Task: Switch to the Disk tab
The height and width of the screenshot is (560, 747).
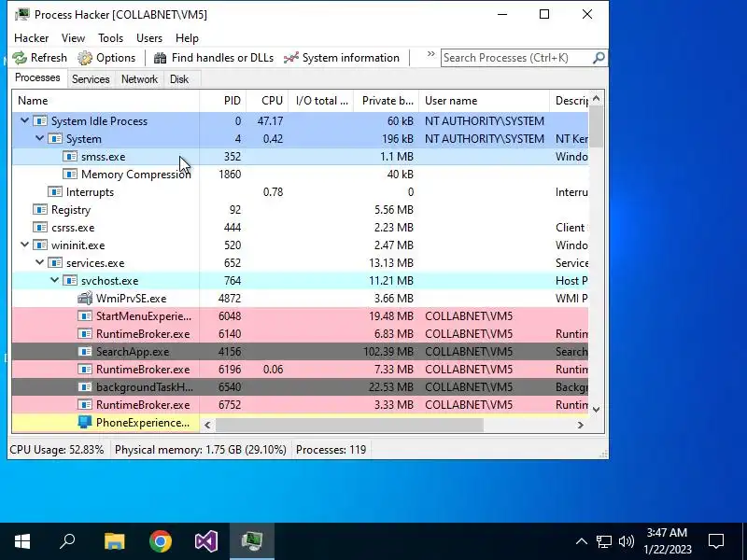Action: coord(179,79)
